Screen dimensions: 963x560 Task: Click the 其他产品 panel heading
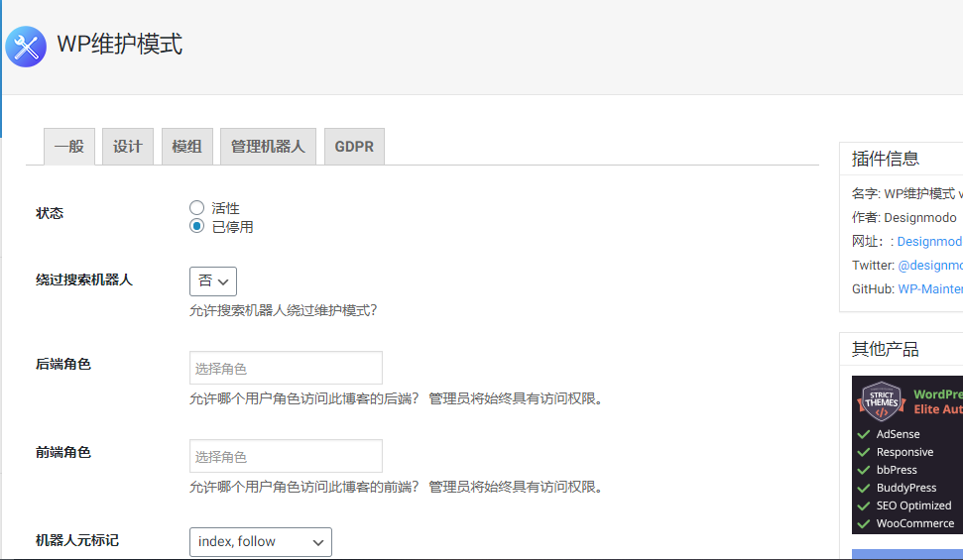tap(885, 350)
